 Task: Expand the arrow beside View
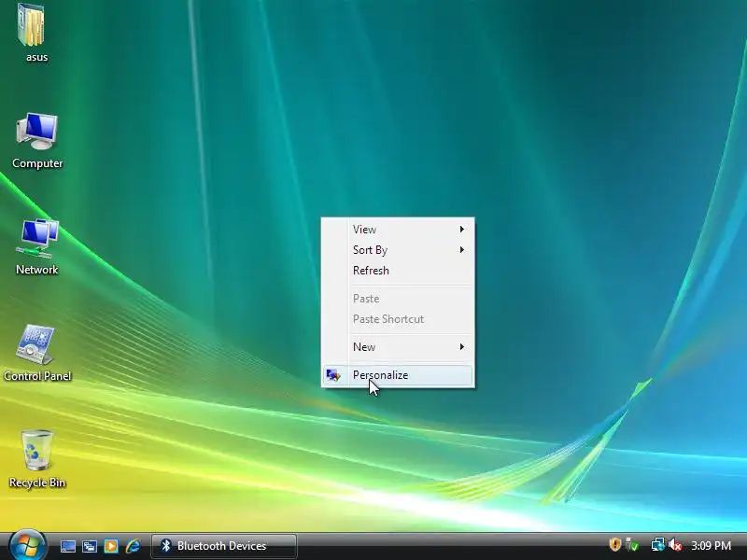point(461,229)
